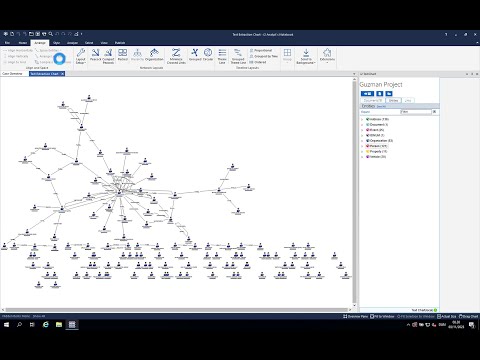Click Fit In Window in status bar
The height and width of the screenshot is (360, 480).
pyautogui.click(x=382, y=316)
